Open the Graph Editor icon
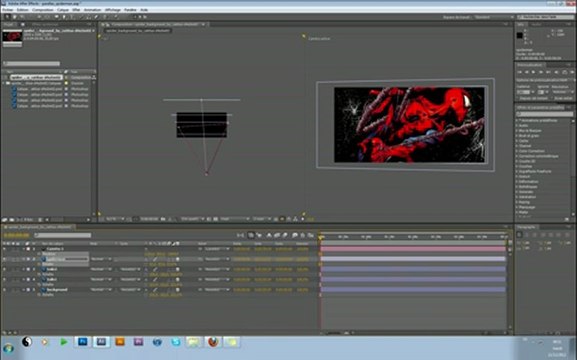This screenshot has width=577, height=360. [311, 235]
